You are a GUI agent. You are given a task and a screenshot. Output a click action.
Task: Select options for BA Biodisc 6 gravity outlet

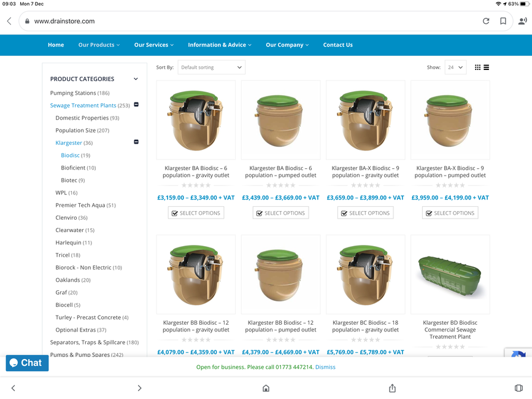[196, 213]
